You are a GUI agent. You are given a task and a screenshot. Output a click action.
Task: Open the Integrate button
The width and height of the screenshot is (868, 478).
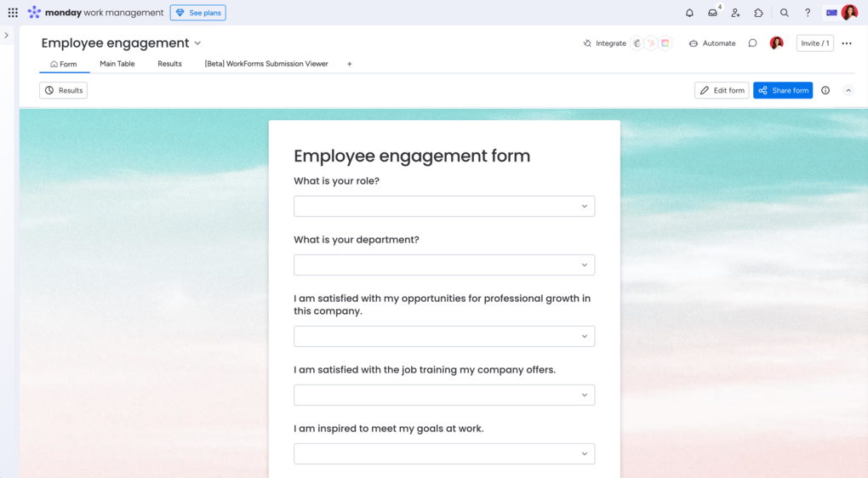coord(604,43)
